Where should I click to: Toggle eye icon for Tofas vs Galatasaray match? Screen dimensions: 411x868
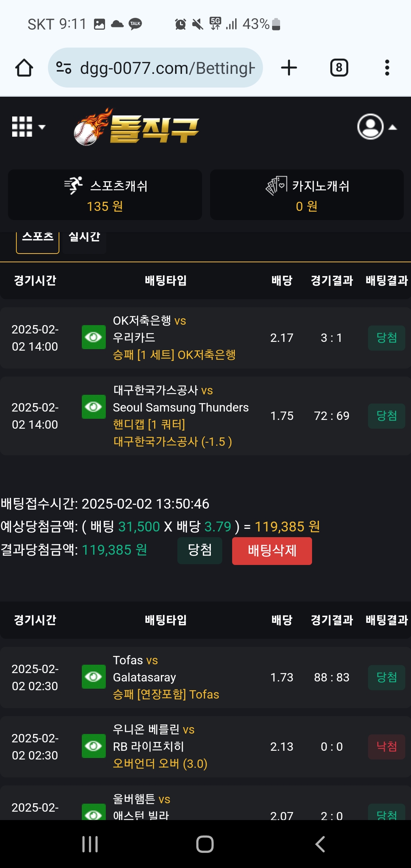94,677
